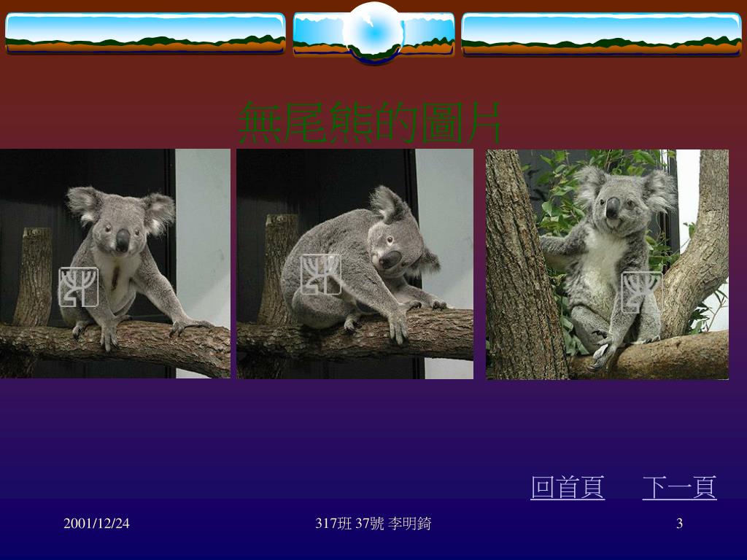The image size is (747, 560).
Task: Click the footer text 317班 37號 李明錡
Action: (373, 524)
